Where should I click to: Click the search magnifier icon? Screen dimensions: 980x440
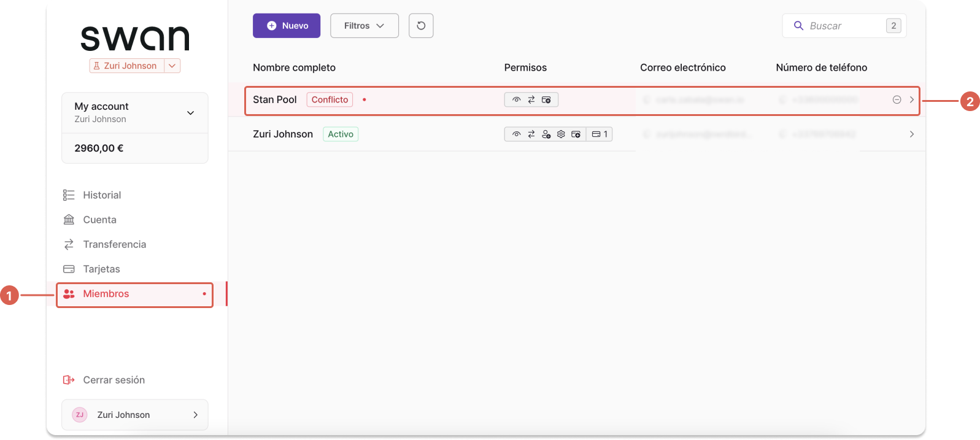pyautogui.click(x=798, y=26)
